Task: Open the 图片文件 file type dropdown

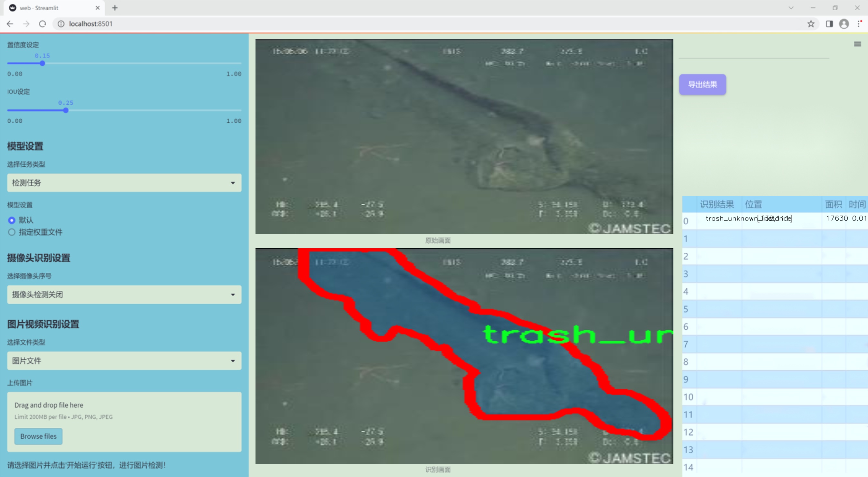Action: click(x=124, y=361)
